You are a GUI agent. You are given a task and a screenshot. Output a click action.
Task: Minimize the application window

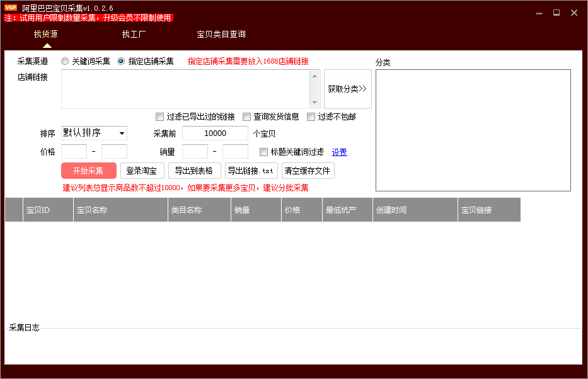pyautogui.click(x=539, y=13)
